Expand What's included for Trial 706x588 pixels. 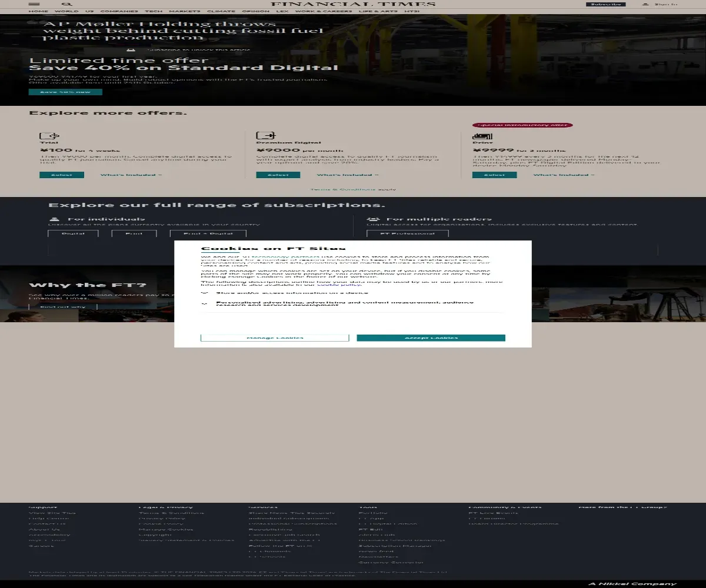(131, 175)
